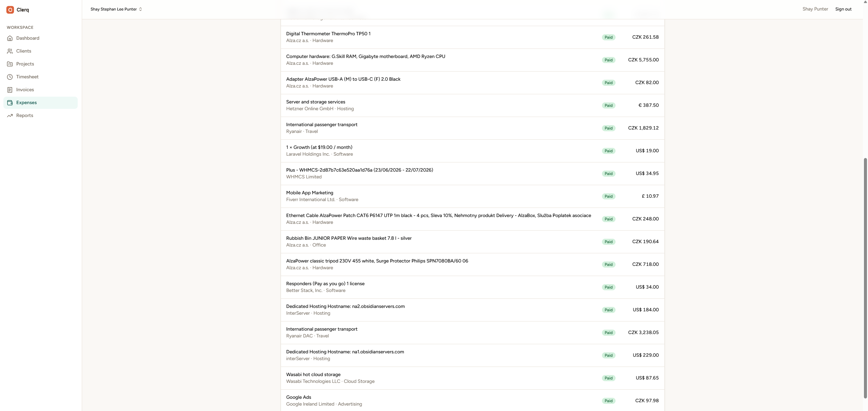Click the WORKSPACE sidebar heading
868x411 pixels.
(20, 27)
